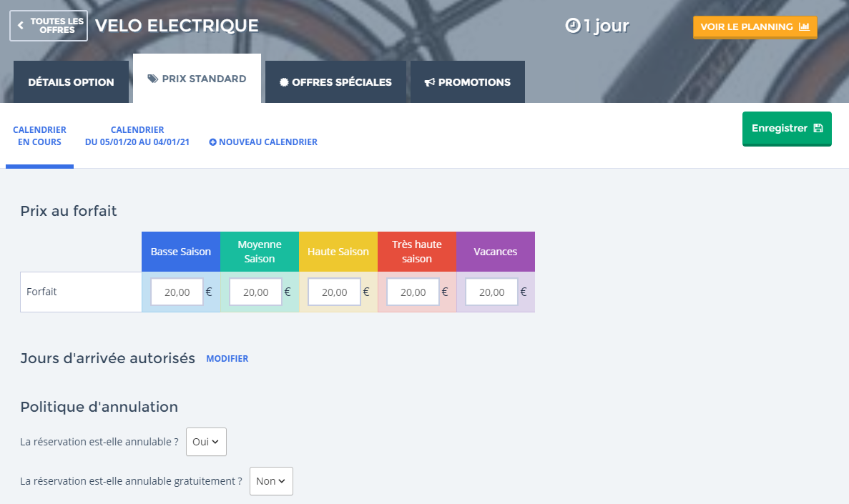
Task: Click Modifier link for arrival days
Action: [227, 359]
